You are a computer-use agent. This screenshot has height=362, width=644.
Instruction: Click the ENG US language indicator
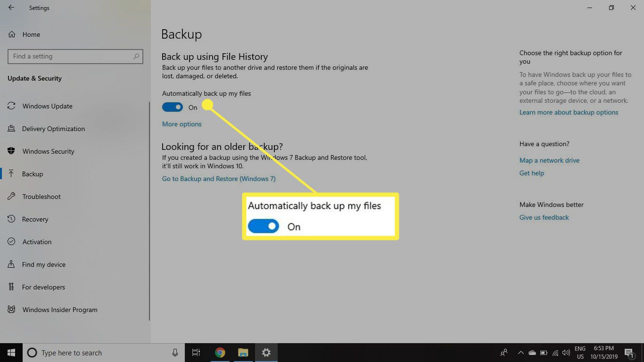[580, 353]
